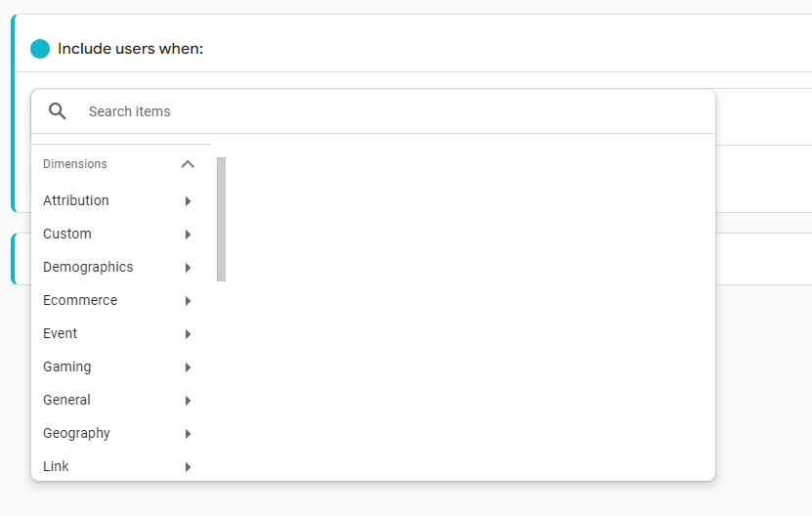
Task: Expand the Gaming submenu arrow
Action: [188, 367]
